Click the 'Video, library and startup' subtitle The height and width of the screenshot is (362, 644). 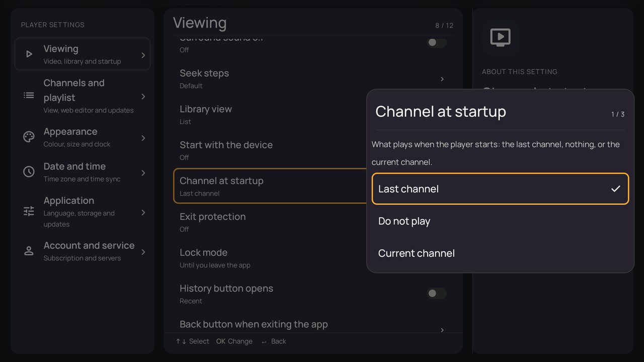coord(82,61)
